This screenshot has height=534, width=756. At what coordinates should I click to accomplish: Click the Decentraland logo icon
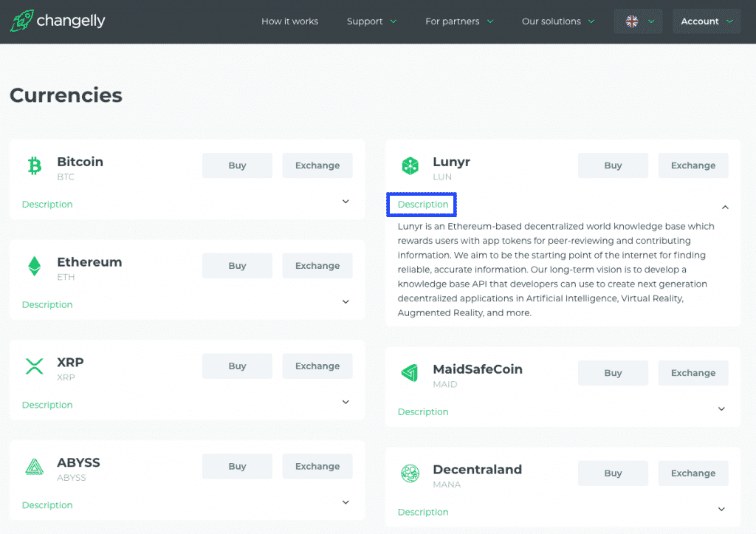tap(410, 473)
